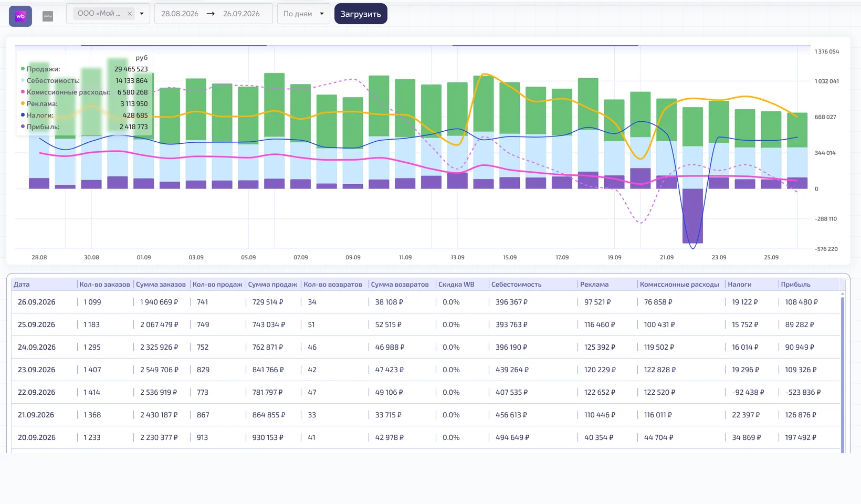Viewport: 861px width, 504px height.
Task: Toggle Себестоимость series in chart legend
Action: [x=50, y=80]
